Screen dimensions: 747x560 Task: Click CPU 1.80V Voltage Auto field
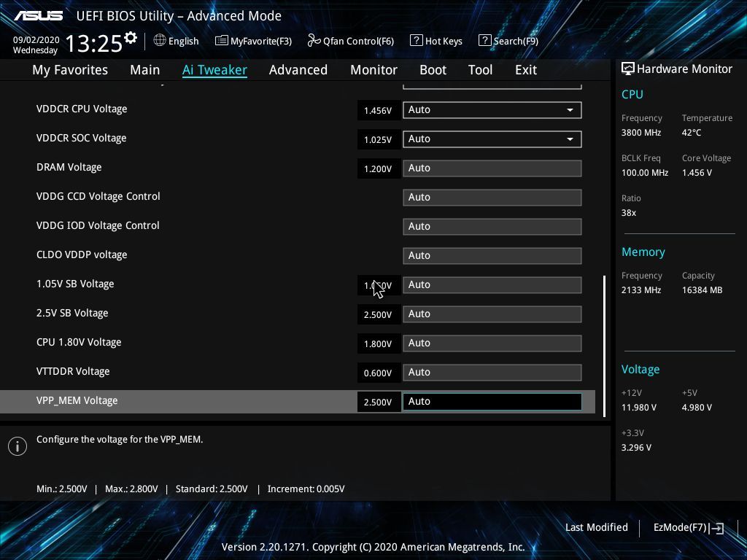492,343
